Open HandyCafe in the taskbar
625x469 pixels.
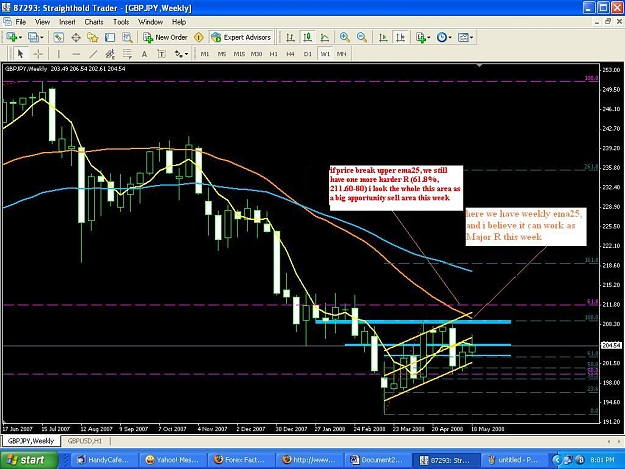[104, 460]
